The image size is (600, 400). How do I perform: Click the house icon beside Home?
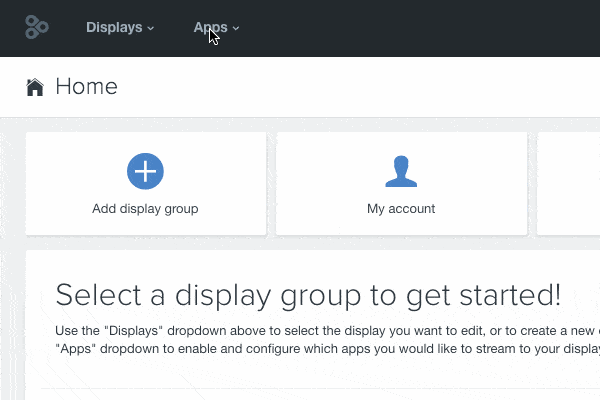point(35,88)
